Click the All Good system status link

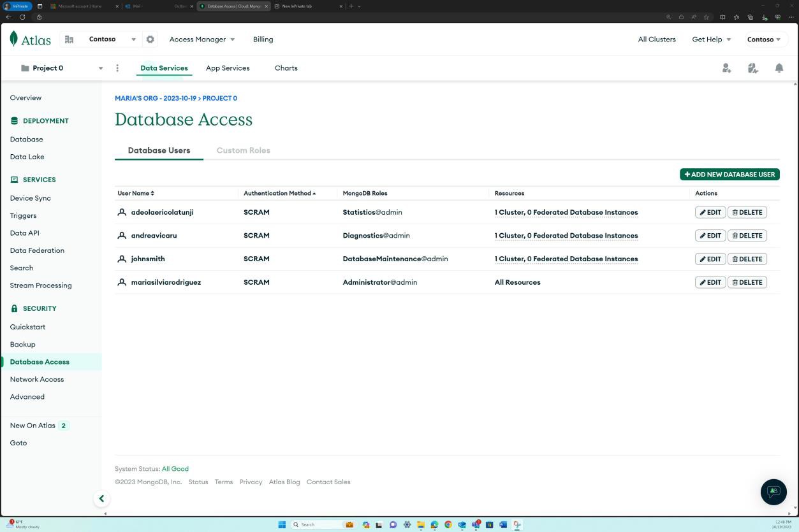(x=175, y=468)
